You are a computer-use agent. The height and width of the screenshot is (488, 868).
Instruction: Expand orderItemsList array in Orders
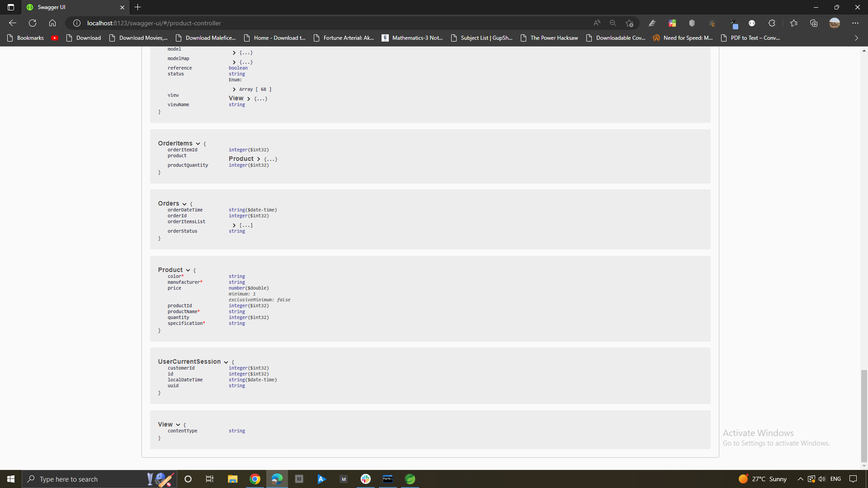coord(234,225)
